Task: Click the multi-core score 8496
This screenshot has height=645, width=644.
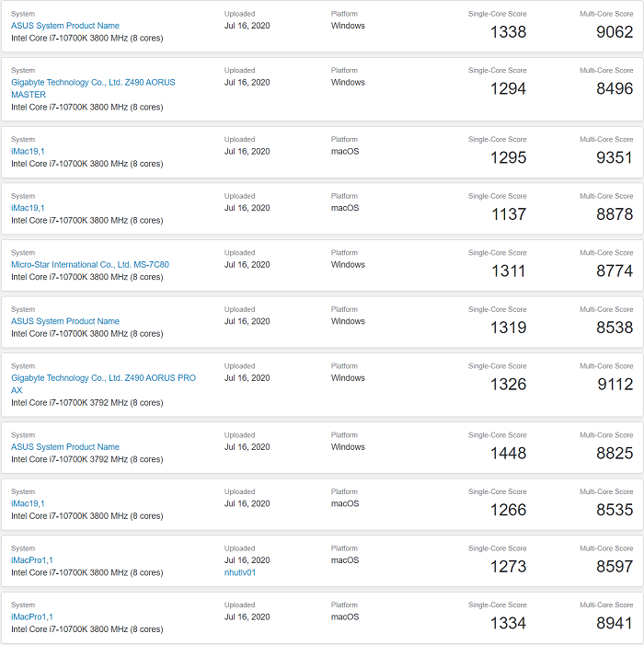Action: click(x=615, y=88)
